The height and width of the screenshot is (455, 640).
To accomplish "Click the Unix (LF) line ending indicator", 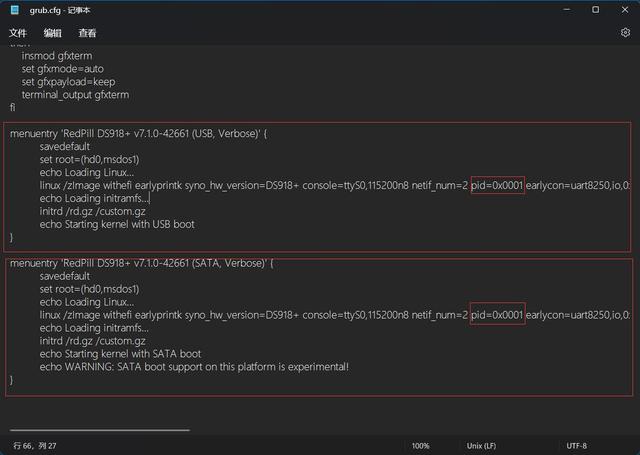I will (x=481, y=446).
